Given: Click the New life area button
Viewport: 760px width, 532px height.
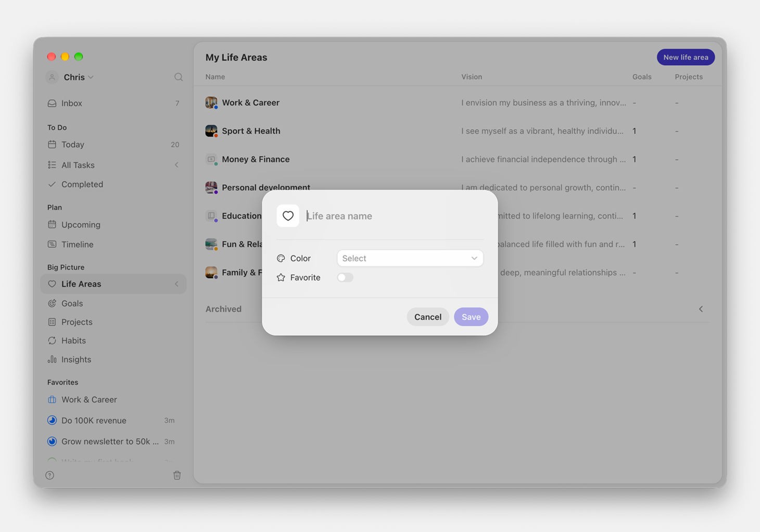Looking at the screenshot, I should pos(686,57).
